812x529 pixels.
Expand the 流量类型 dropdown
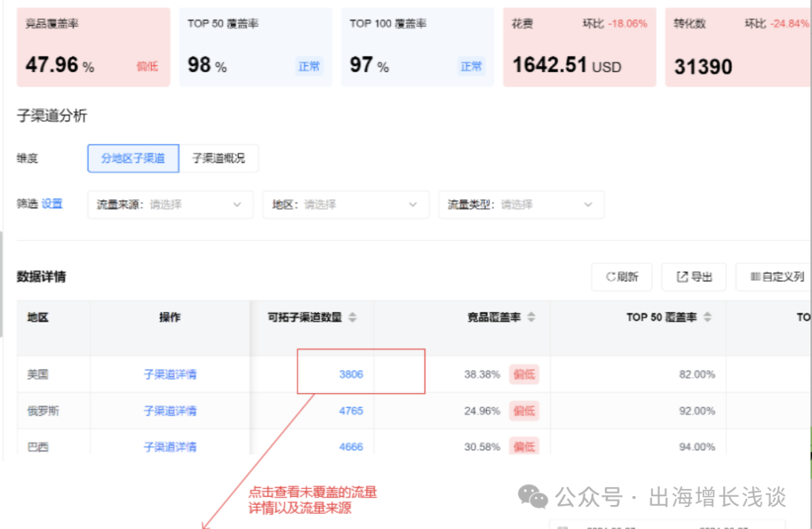[x=520, y=204]
